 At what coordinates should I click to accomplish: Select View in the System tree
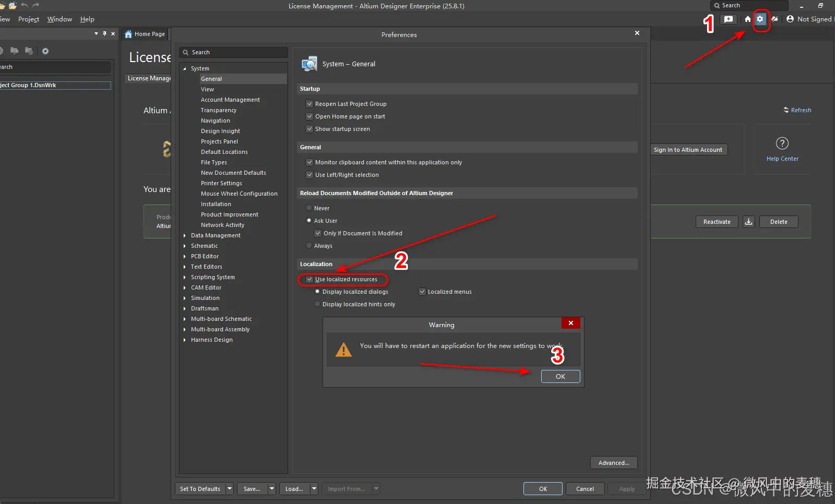tap(208, 89)
